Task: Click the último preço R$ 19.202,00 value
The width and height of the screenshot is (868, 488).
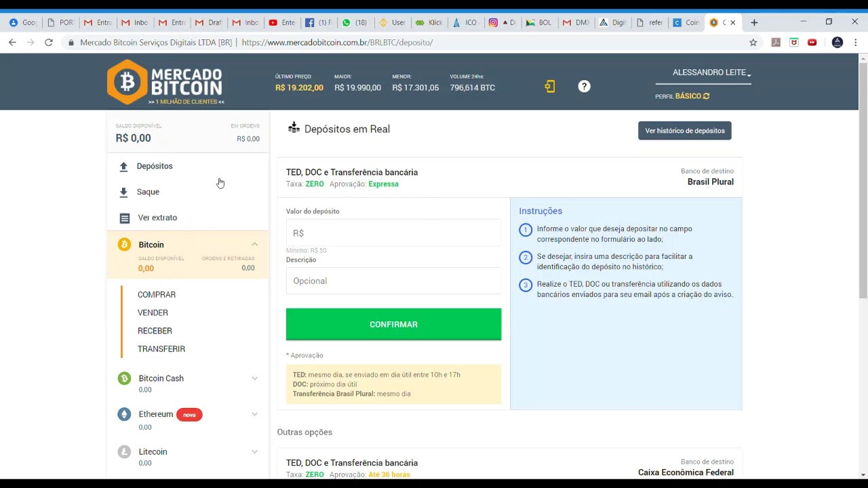Action: 299,87
